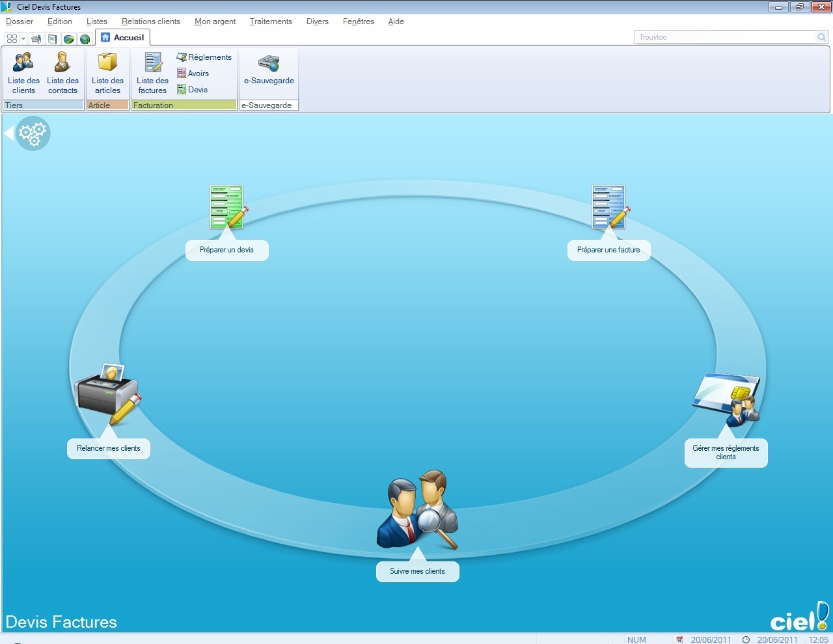Open the Edition menu

pos(60,21)
